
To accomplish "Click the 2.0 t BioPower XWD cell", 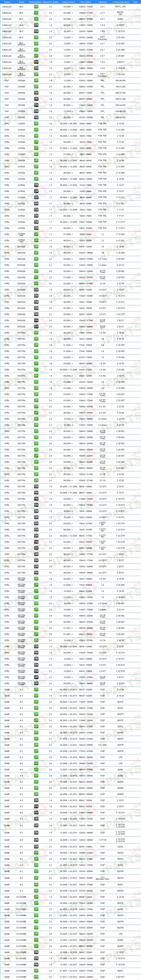I will pyautogui.click(x=102, y=878).
